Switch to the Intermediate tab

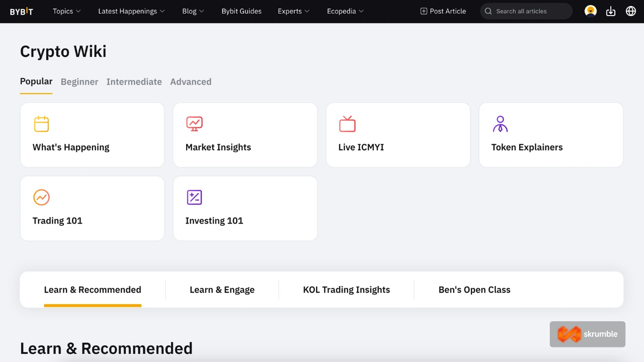134,81
